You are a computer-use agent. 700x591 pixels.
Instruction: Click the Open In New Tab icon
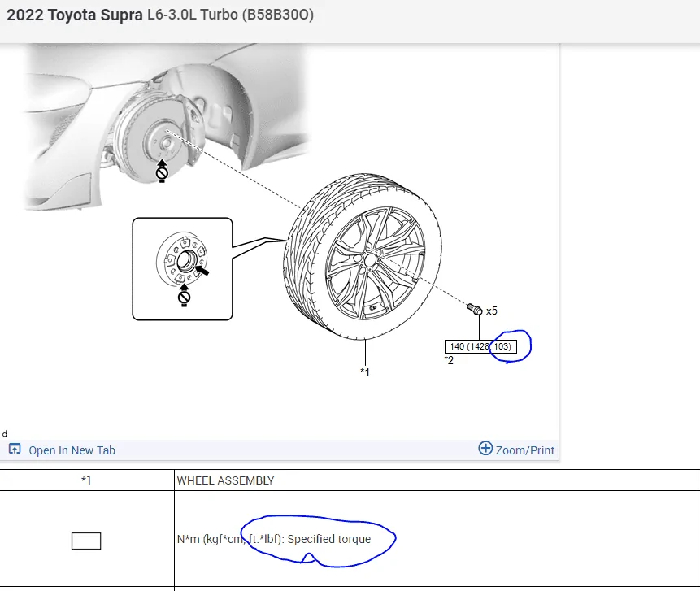click(x=15, y=449)
